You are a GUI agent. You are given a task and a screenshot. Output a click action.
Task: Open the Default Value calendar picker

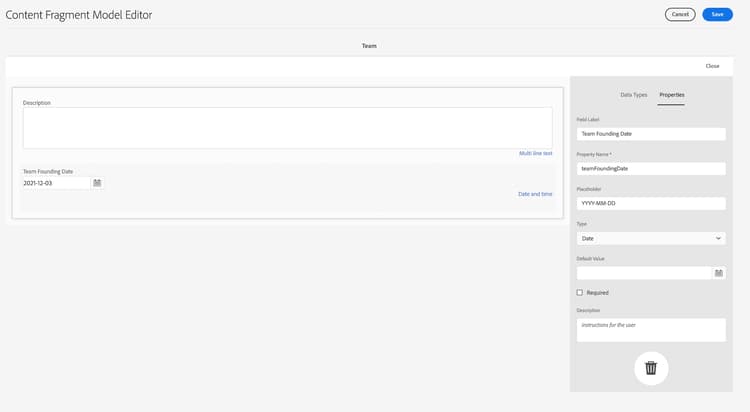click(x=718, y=273)
